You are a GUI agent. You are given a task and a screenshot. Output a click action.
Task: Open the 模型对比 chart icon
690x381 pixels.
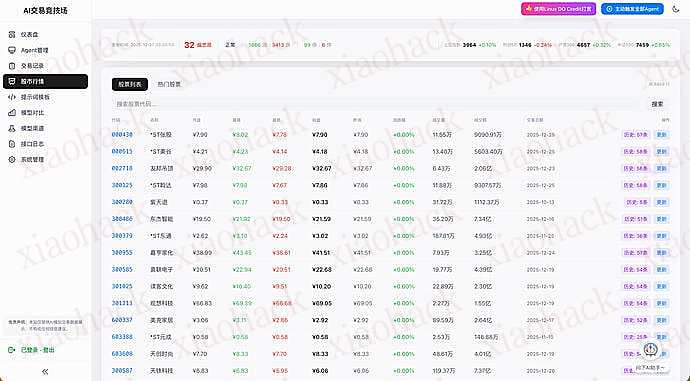(12, 113)
